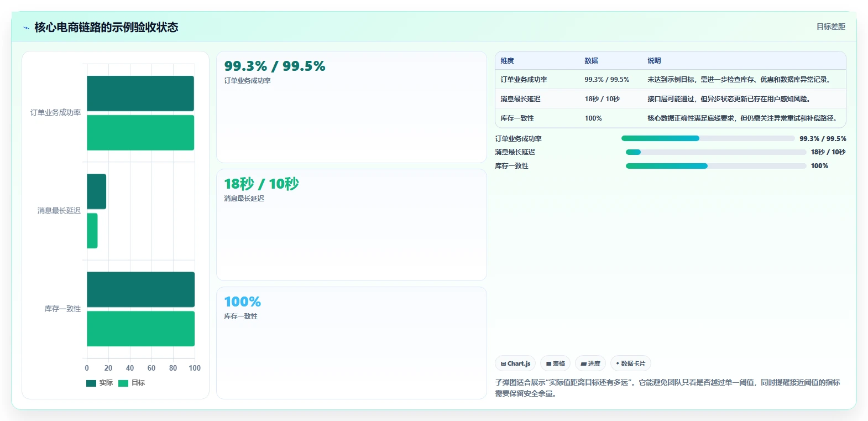The image size is (868, 421).
Task: Select the 表格 tag chip
Action: [556, 363]
